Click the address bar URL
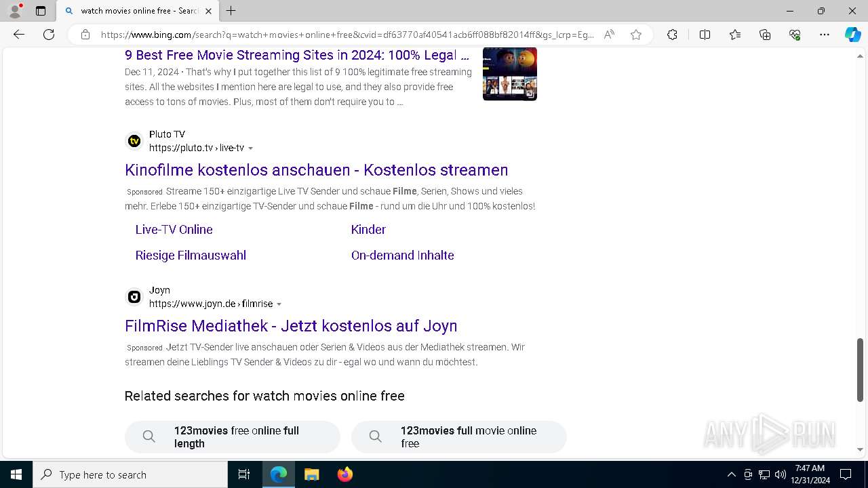The width and height of the screenshot is (868, 488). 347,35
